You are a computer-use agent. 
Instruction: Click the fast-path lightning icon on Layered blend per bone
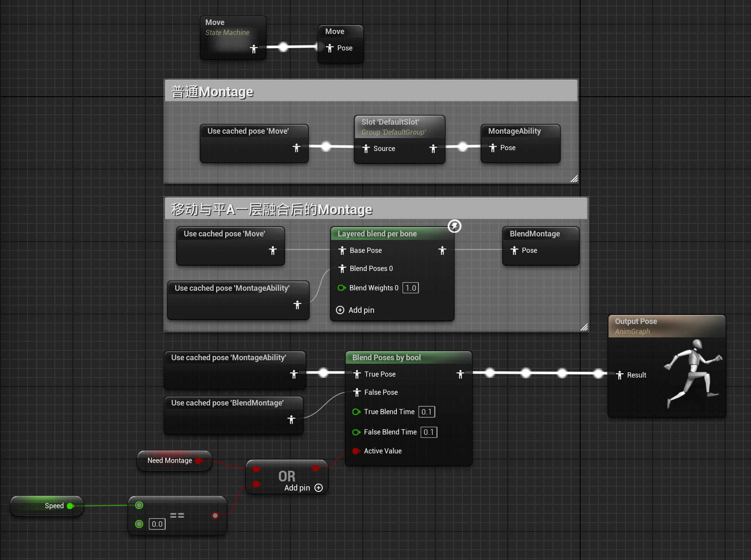455,227
